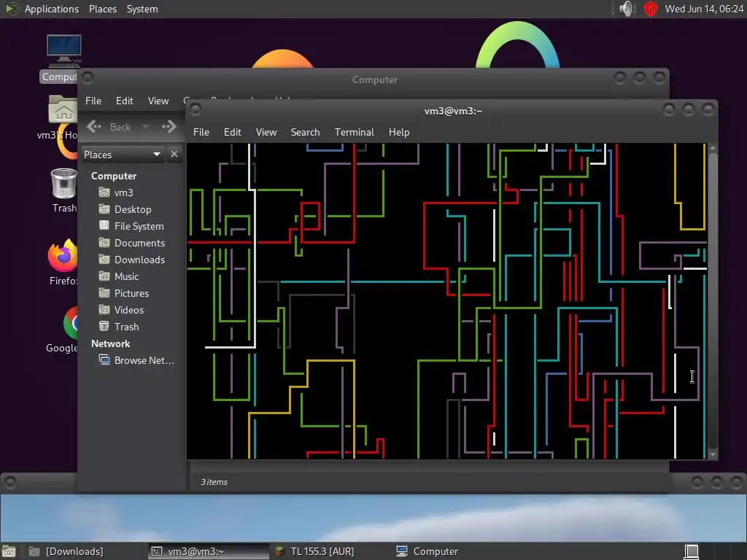Open the Back history dropdown arrow
This screenshot has width=747, height=560.
coord(145,127)
